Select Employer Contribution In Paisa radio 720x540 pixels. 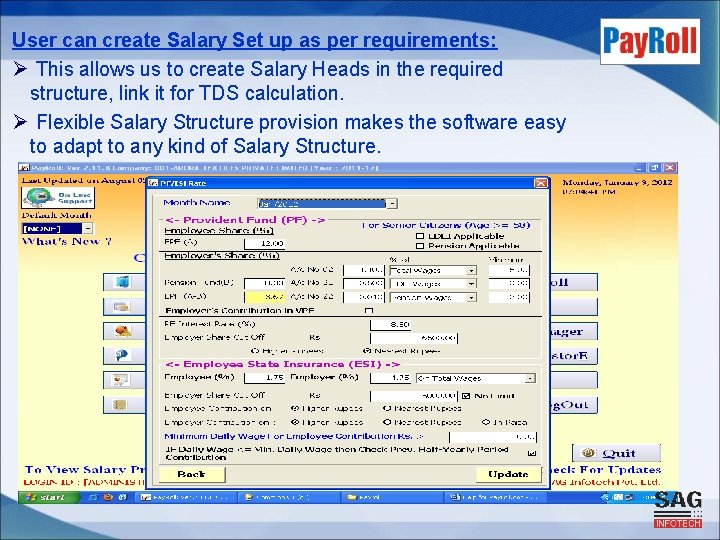pos(486,422)
